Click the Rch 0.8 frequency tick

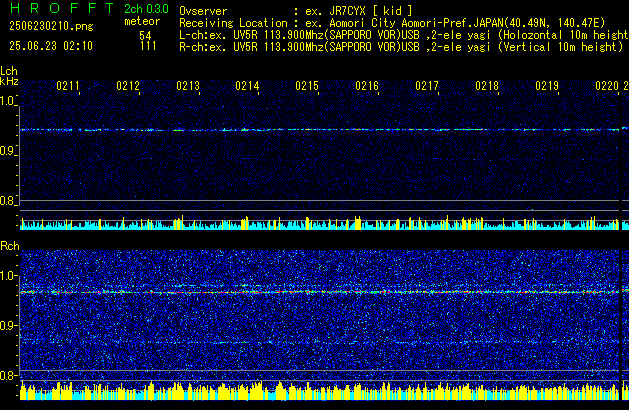(x=8, y=375)
